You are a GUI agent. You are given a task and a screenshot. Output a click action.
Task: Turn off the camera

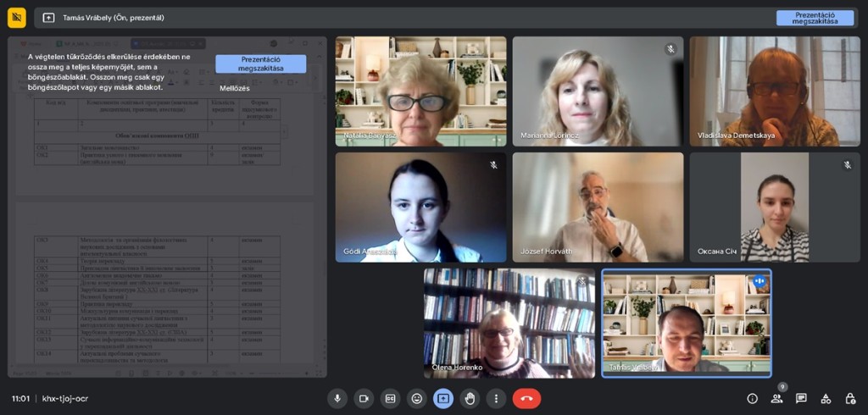coord(364,398)
